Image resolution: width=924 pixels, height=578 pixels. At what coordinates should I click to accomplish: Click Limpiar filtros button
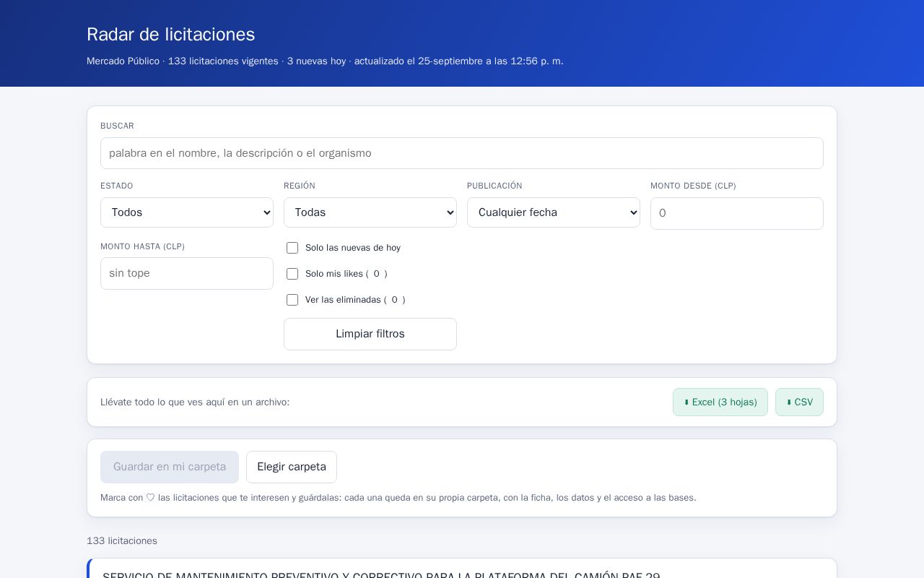[x=370, y=334]
